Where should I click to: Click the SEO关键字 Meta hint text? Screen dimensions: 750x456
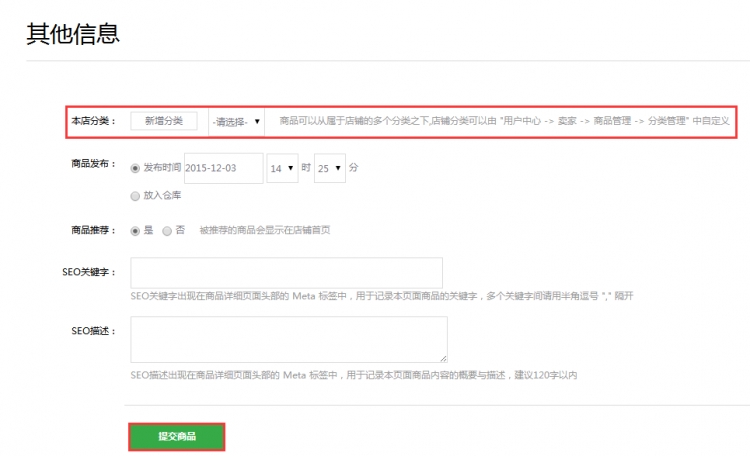pos(382,296)
